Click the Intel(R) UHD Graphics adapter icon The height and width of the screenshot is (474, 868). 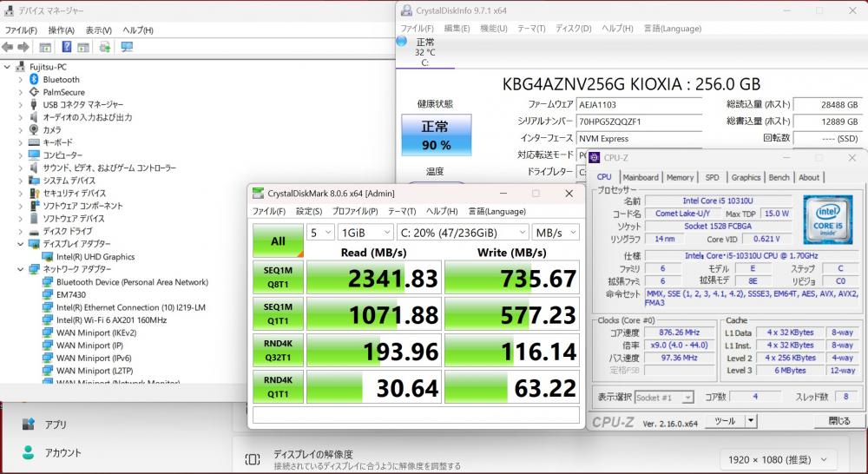pyautogui.click(x=48, y=256)
